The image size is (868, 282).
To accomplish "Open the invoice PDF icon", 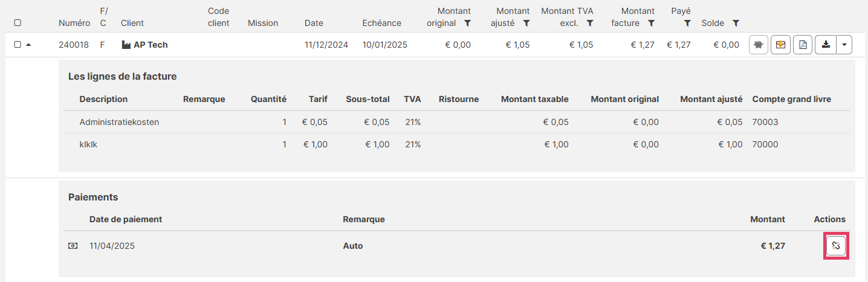I will pos(803,45).
